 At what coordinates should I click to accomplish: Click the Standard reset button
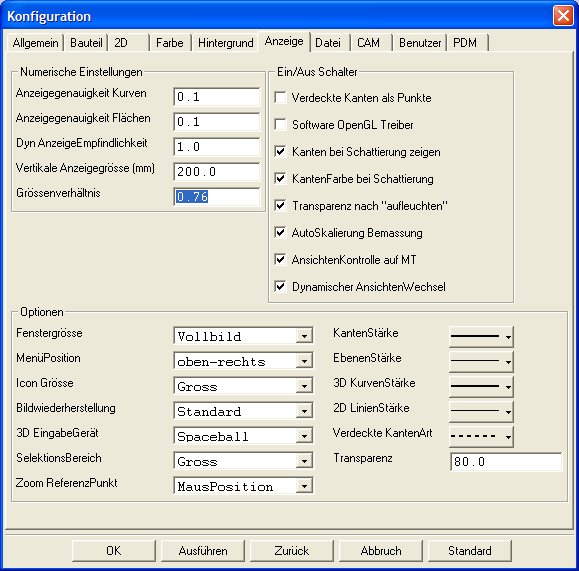pos(470,551)
